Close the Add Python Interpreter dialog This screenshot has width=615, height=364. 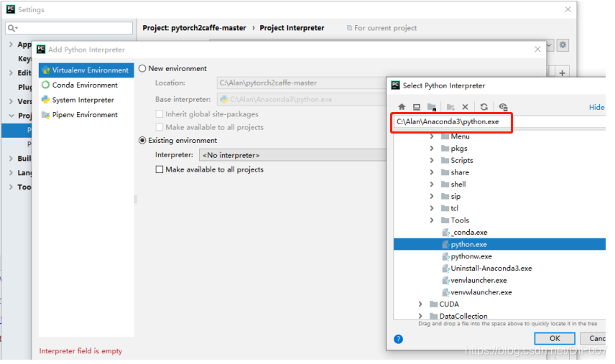tap(537, 50)
